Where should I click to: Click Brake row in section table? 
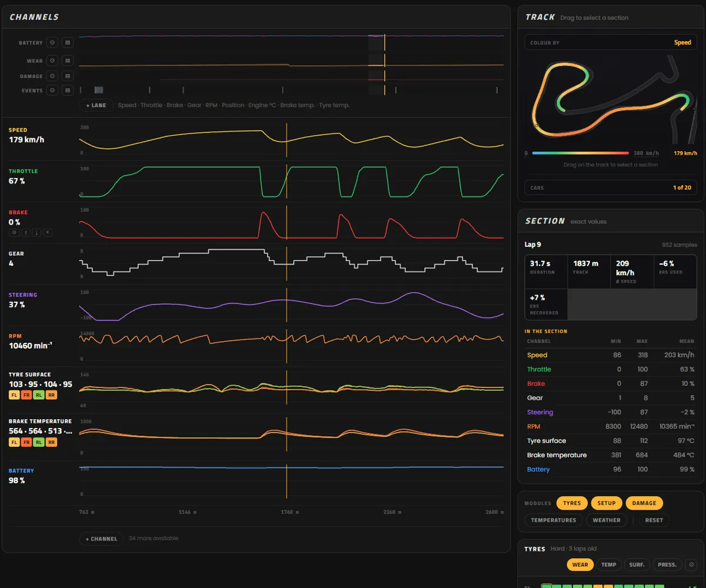click(611, 383)
